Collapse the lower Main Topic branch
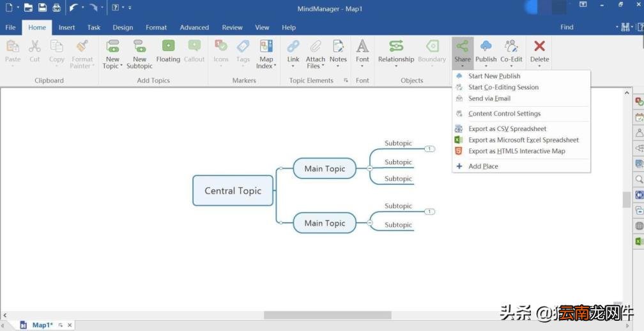This screenshot has height=331, width=644. click(369, 222)
